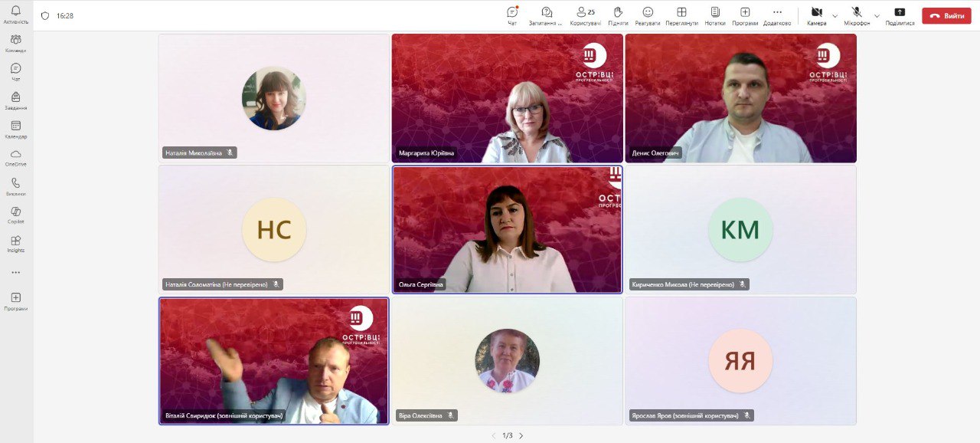Unmute the microphone
The image size is (980, 443).
[x=857, y=15]
